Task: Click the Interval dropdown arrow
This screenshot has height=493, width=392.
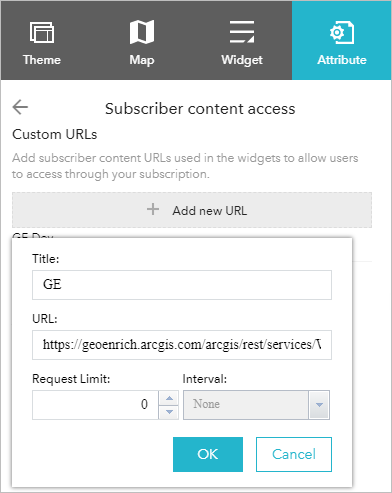Action: coord(319,405)
